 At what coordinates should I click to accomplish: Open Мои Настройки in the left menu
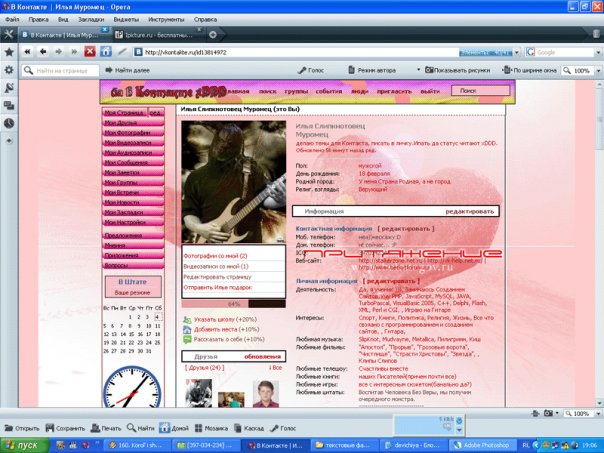[x=133, y=222]
